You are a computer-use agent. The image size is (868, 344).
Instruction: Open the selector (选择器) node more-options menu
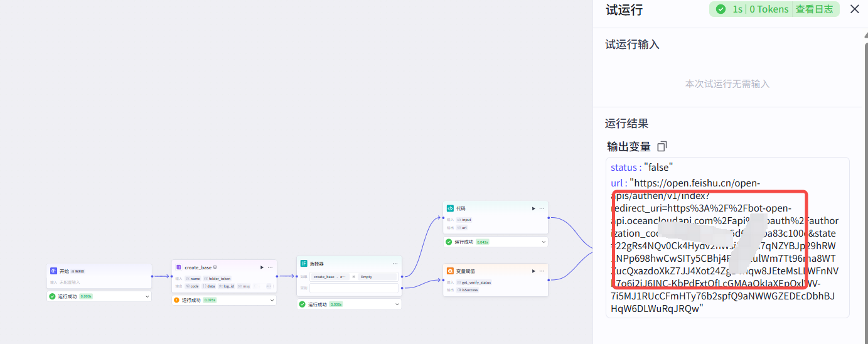pyautogui.click(x=395, y=264)
